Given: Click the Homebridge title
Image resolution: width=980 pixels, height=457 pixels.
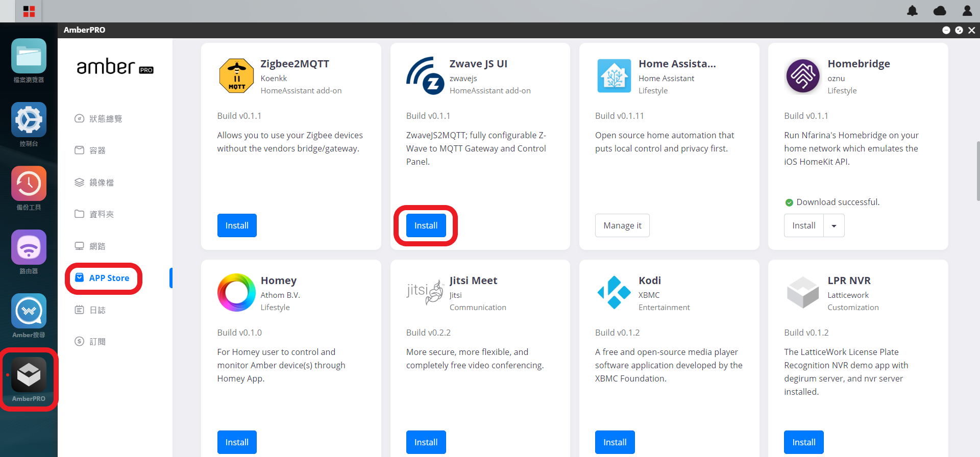Looking at the screenshot, I should pos(859,64).
